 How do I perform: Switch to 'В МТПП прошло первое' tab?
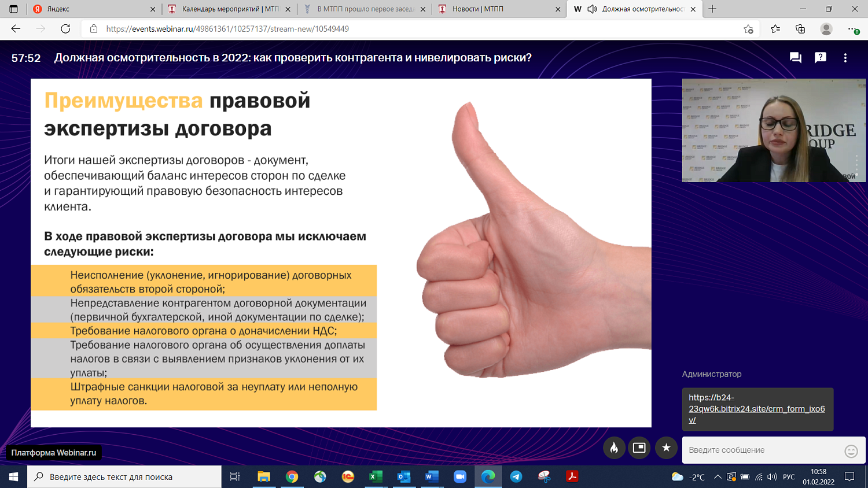click(x=365, y=9)
